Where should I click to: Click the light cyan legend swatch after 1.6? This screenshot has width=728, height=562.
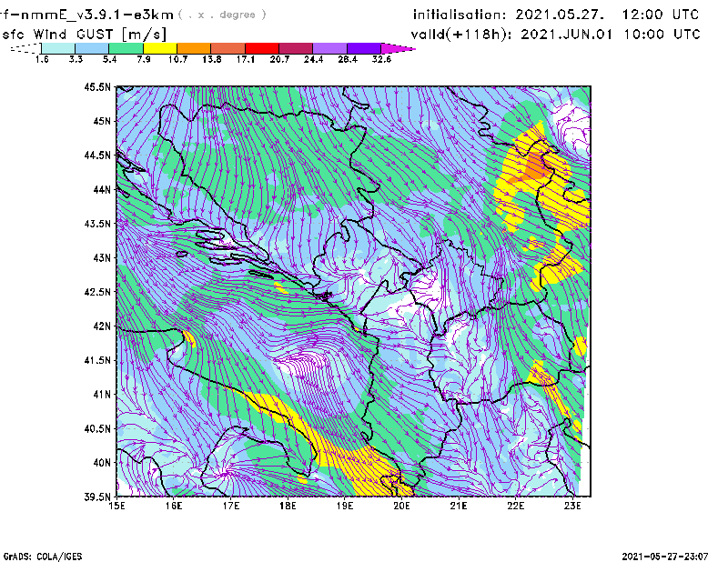click(x=58, y=48)
